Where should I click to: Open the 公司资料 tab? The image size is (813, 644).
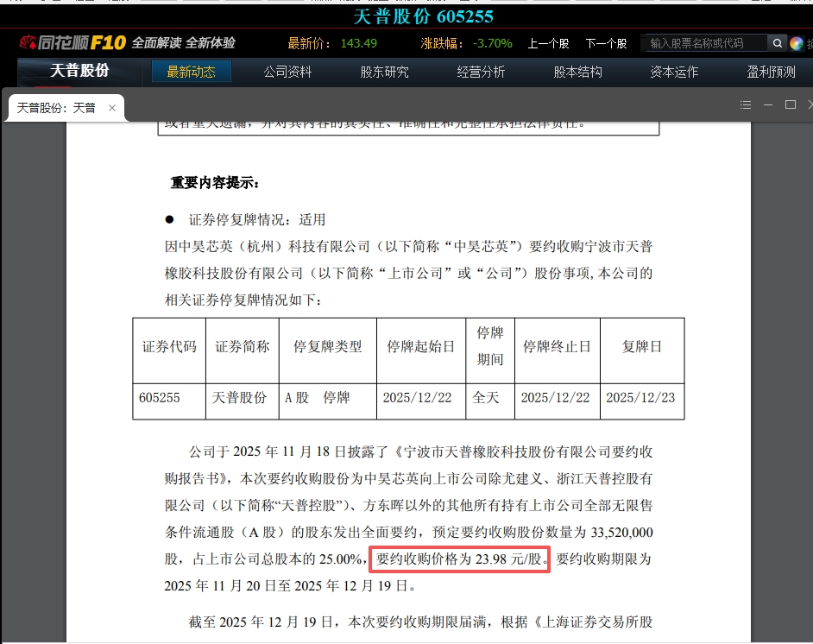click(287, 72)
